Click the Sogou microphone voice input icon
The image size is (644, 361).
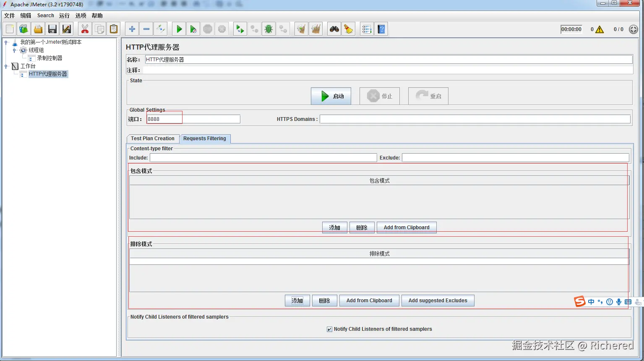[x=619, y=302]
